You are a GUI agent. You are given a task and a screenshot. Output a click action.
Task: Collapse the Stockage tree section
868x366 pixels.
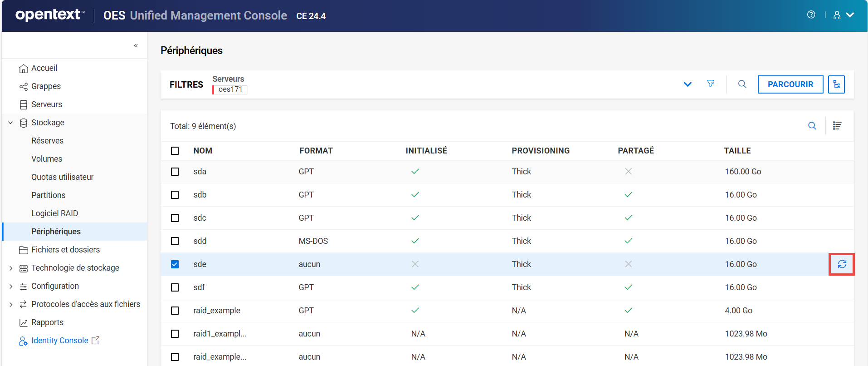coord(11,123)
